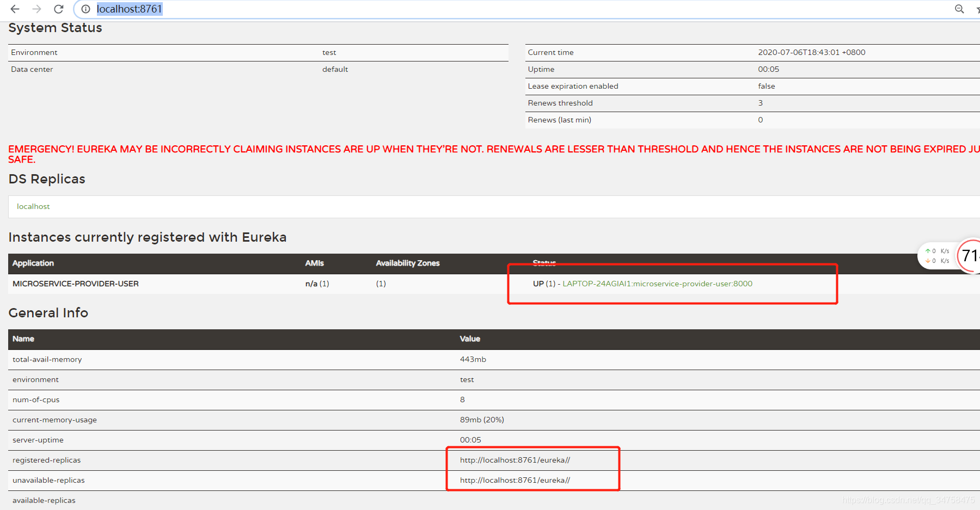
Task: Click the total-avail-memory row name
Action: click(x=47, y=359)
